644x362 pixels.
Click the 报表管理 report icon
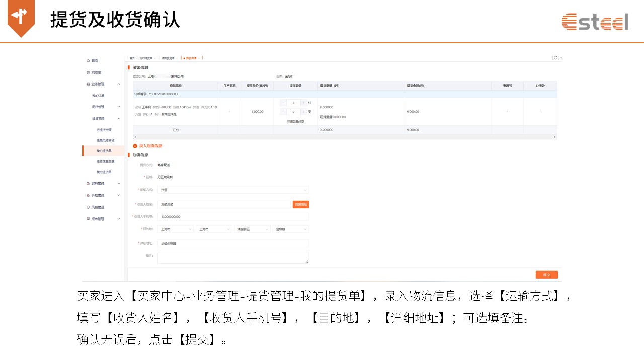[x=88, y=219]
